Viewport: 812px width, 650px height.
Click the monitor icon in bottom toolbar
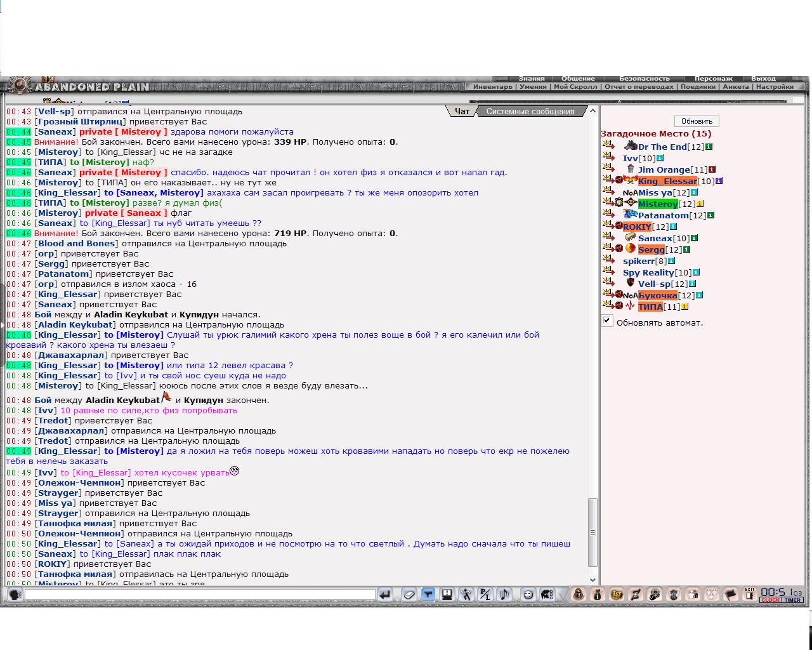(x=447, y=595)
